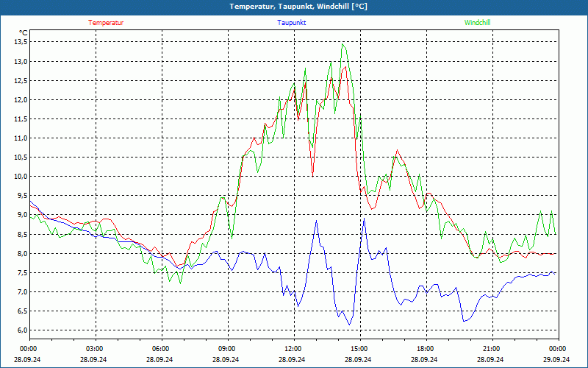Image resolution: width=588 pixels, height=368 pixels.
Task: Select the 13,5 y-axis label
Action: click(21, 42)
